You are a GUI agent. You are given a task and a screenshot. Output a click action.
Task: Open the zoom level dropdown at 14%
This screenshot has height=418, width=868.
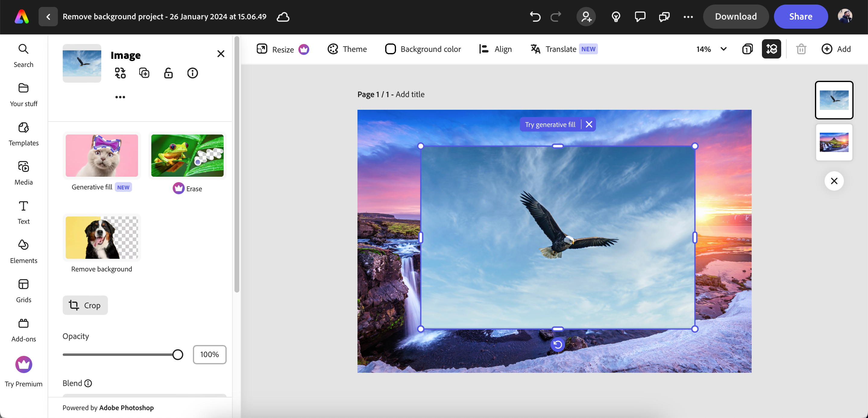tap(711, 49)
